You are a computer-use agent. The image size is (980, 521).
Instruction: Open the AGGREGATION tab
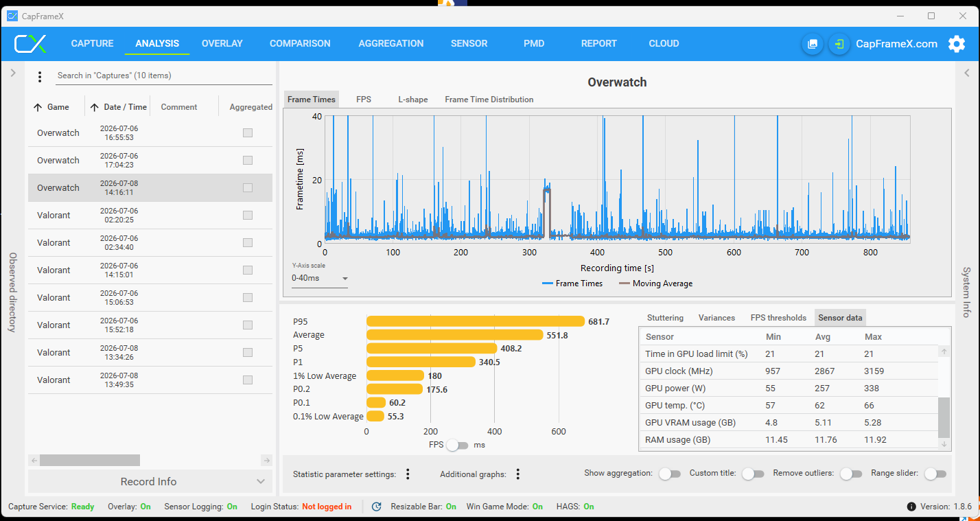point(391,43)
